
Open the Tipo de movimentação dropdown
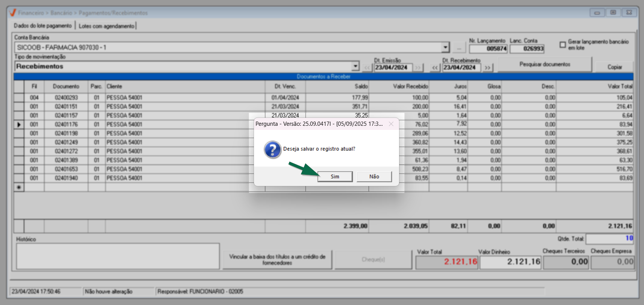(x=355, y=66)
